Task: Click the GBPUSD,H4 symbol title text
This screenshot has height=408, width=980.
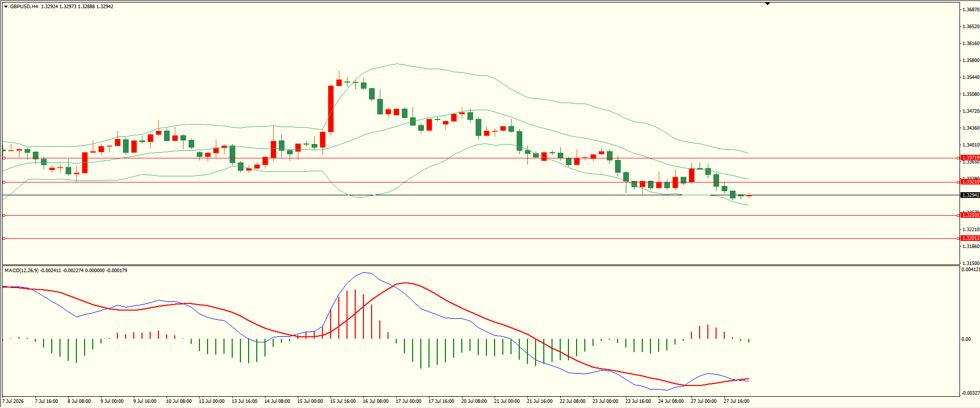Action: [24, 7]
